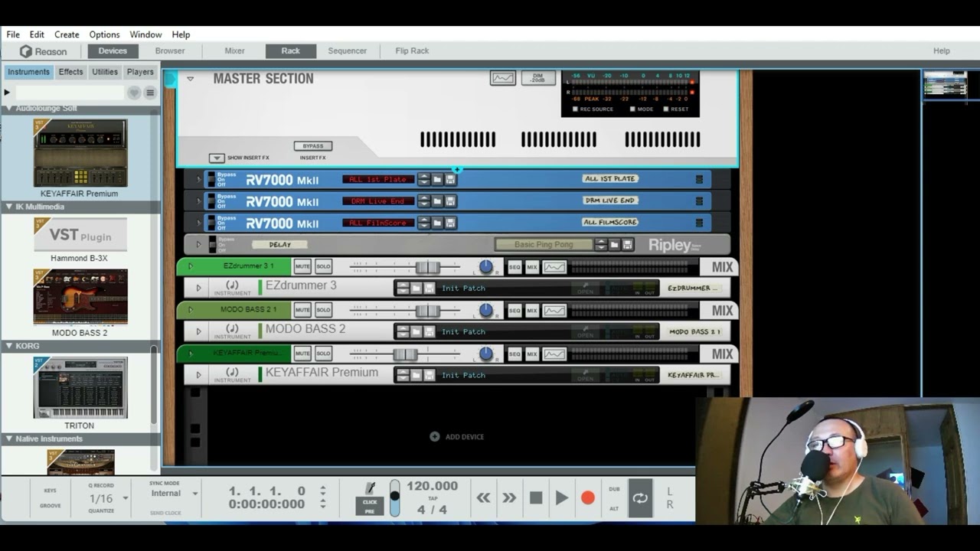This screenshot has width=980, height=551.
Task: Solo the EZdrummer 3 1 mix channel
Action: [x=323, y=267]
